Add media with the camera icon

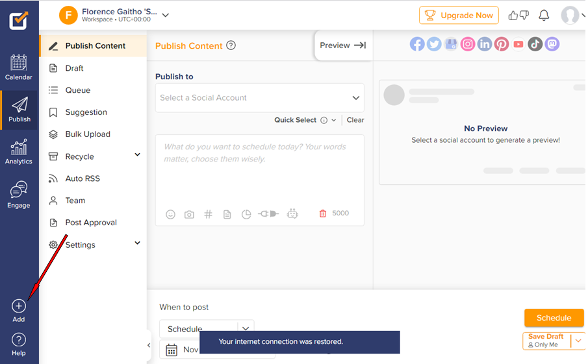point(189,215)
